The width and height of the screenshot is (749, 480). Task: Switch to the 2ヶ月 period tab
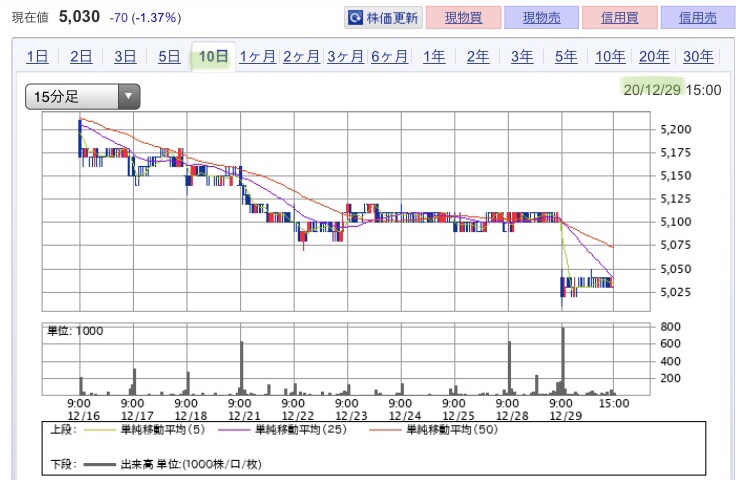[301, 57]
